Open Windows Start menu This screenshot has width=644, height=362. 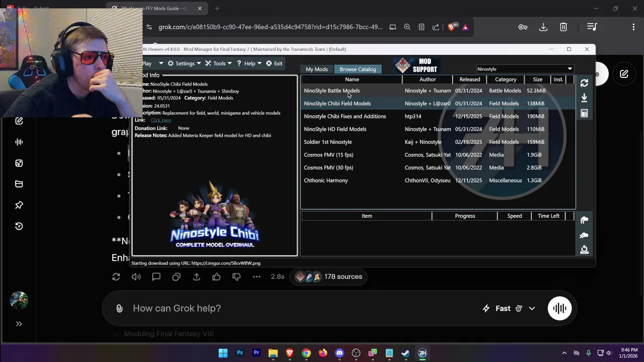point(223,353)
